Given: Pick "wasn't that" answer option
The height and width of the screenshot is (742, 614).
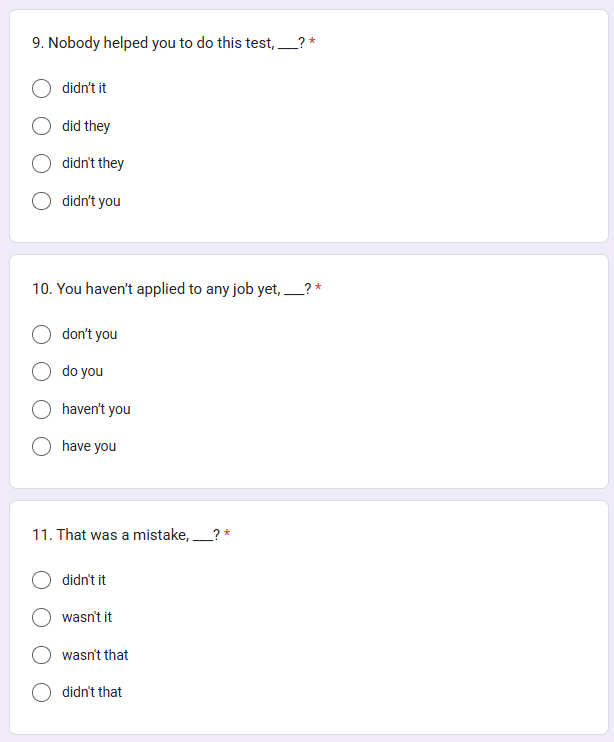Looking at the screenshot, I should pos(42,655).
